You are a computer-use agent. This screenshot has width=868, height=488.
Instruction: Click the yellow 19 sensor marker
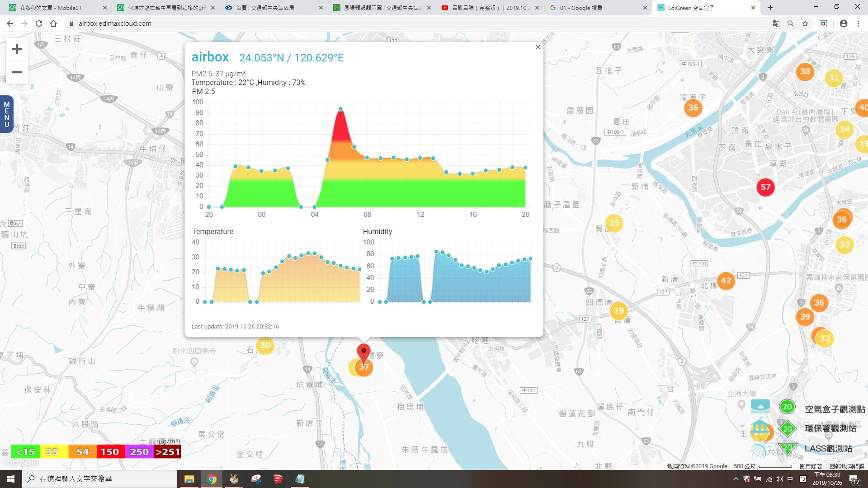coord(619,311)
